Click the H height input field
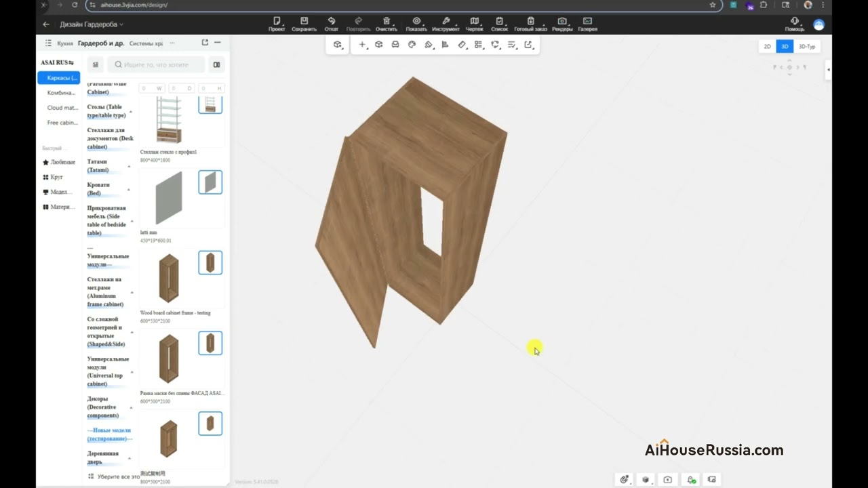Screen dimensions: 868x488 click(x=212, y=88)
